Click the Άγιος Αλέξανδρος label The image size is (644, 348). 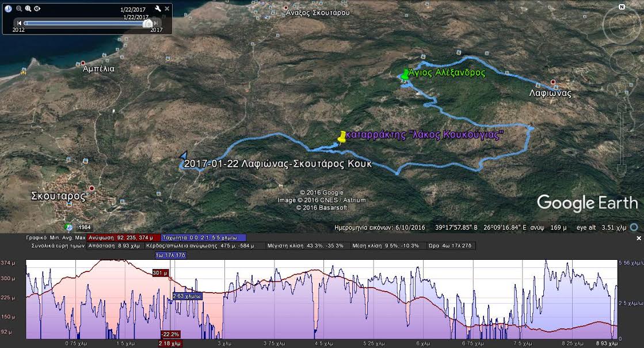pyautogui.click(x=447, y=73)
